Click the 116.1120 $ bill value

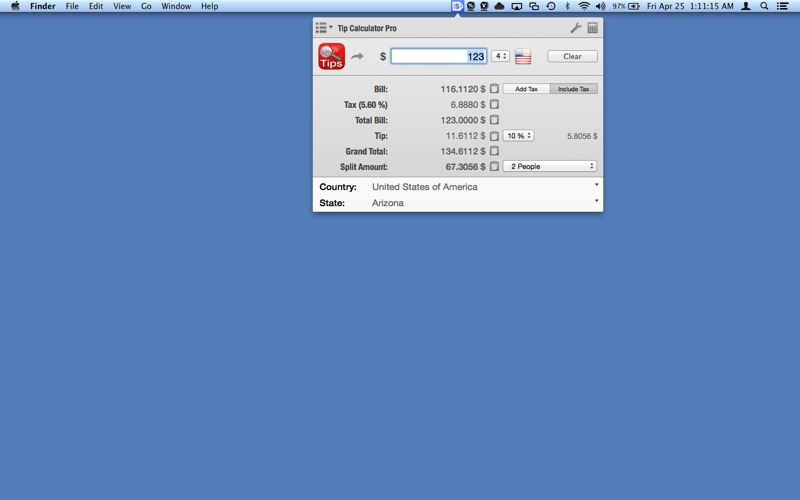(463, 89)
